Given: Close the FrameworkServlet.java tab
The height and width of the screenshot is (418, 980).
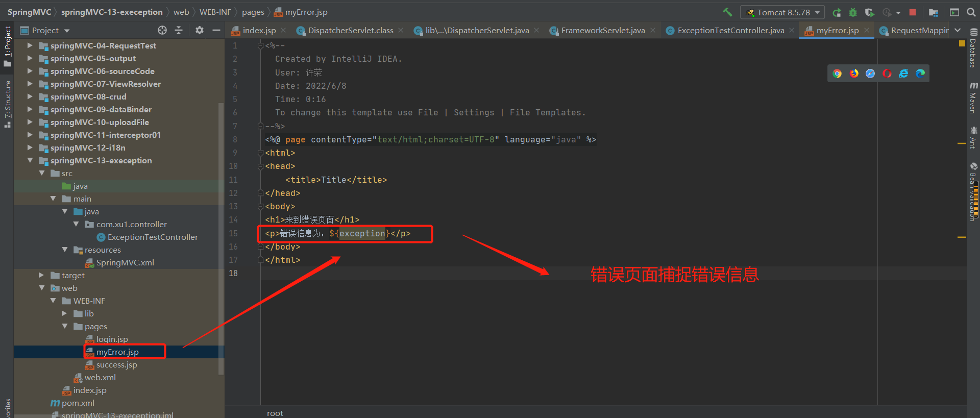Looking at the screenshot, I should [653, 31].
